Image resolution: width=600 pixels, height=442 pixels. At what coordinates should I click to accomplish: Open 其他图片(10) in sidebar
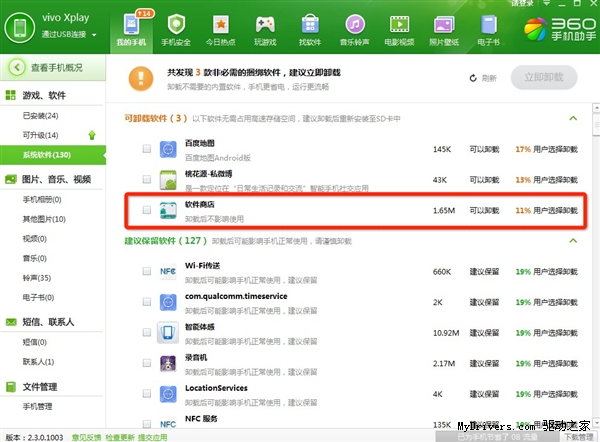tap(44, 219)
